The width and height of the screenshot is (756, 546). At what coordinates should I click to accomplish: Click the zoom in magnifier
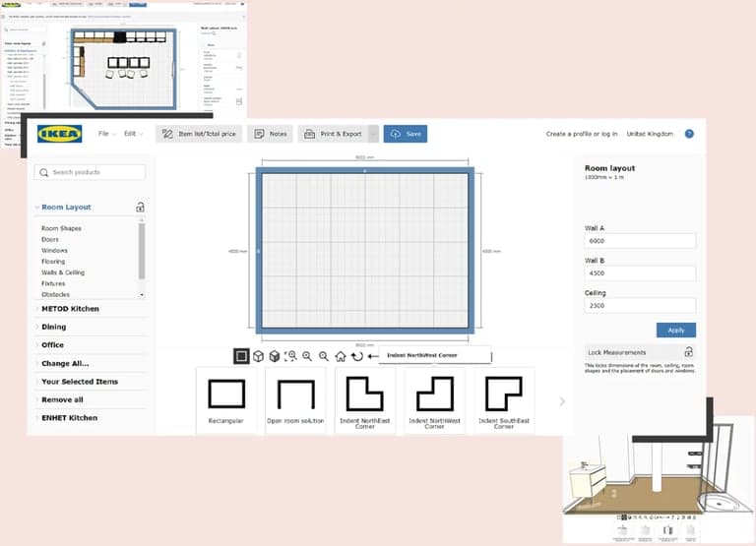[x=307, y=356]
